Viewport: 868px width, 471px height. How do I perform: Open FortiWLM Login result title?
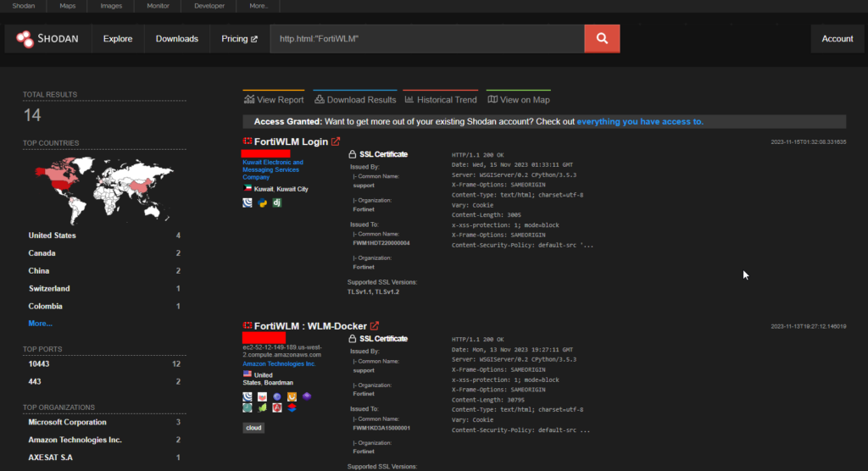pyautogui.click(x=291, y=141)
